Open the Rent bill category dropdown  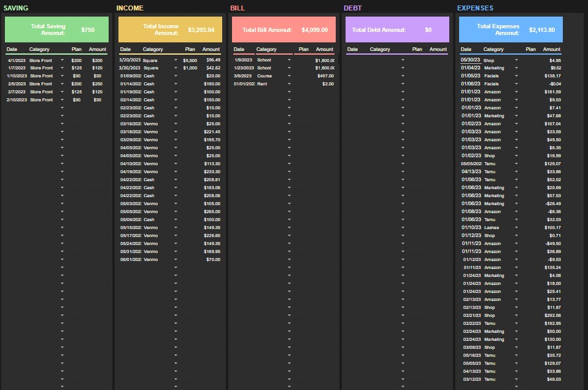click(x=289, y=84)
